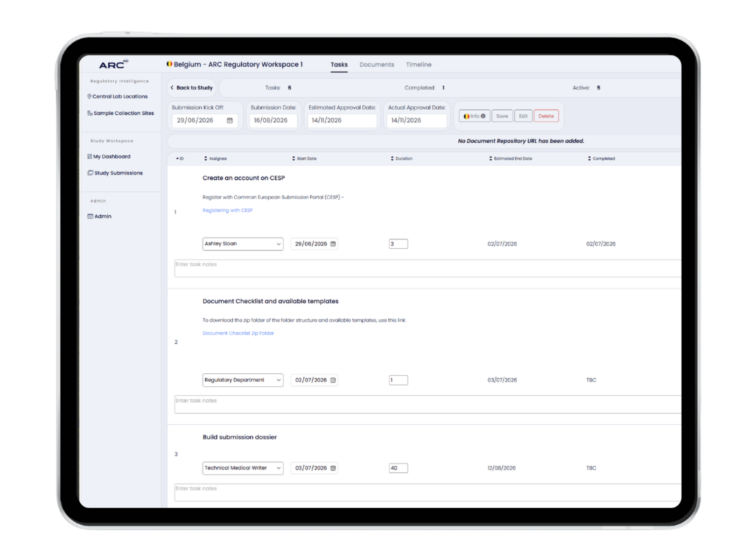Sort tasks by Start Date column
The image size is (756, 560).
[304, 159]
